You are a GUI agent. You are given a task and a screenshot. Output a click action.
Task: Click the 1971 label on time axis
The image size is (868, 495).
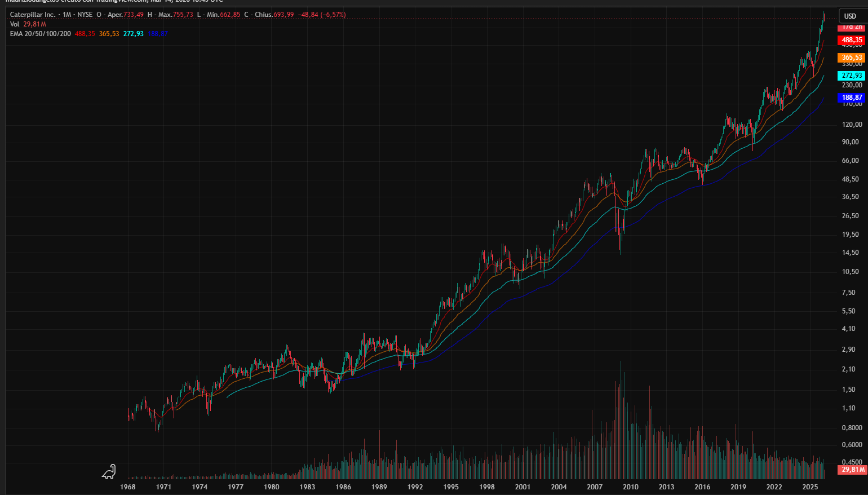[x=164, y=487]
